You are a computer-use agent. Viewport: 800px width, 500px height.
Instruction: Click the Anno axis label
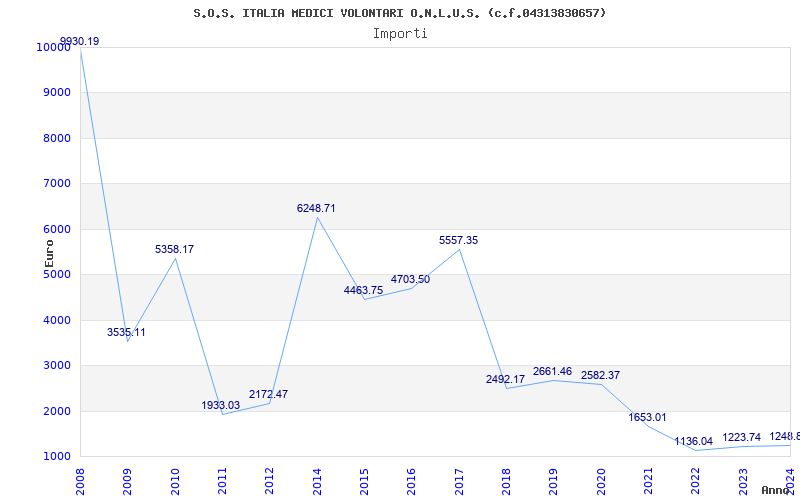pyautogui.click(x=776, y=490)
